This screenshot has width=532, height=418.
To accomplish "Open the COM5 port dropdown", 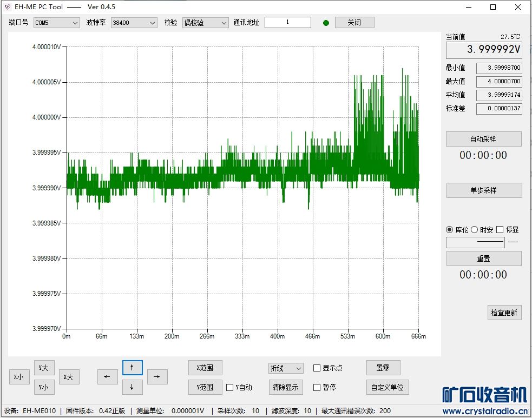I will (x=57, y=23).
